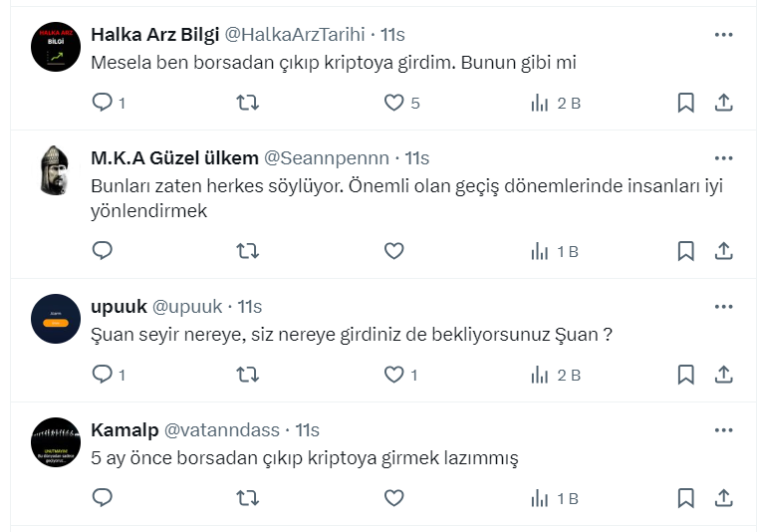760x532 pixels.
Task: Bookmark Halka Arz Bilgi's tweet
Action: pos(686,103)
